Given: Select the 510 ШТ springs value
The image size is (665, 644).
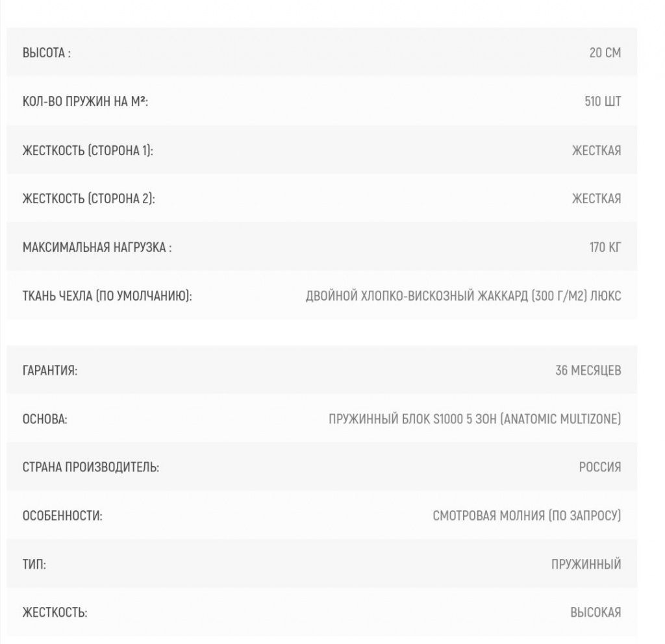Looking at the screenshot, I should tap(603, 101).
